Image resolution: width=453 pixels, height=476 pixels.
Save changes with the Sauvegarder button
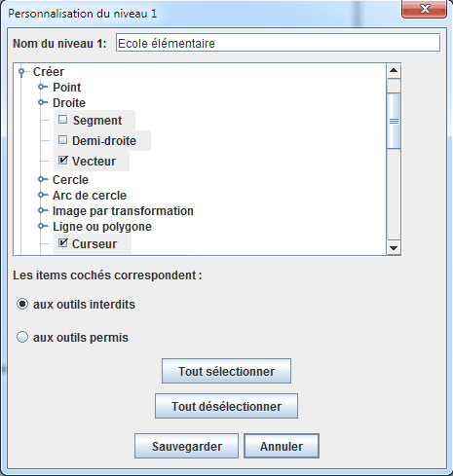click(186, 446)
